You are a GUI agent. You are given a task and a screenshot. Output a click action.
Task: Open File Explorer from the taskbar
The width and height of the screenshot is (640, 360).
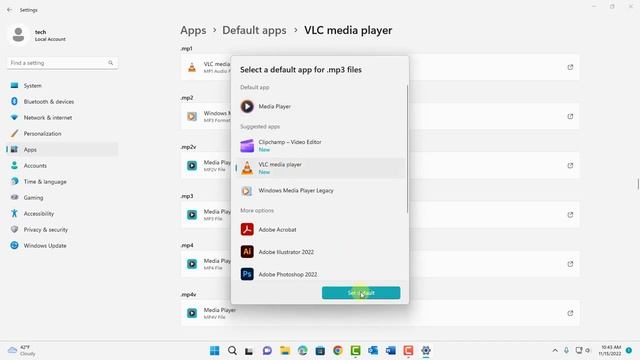[285, 351]
